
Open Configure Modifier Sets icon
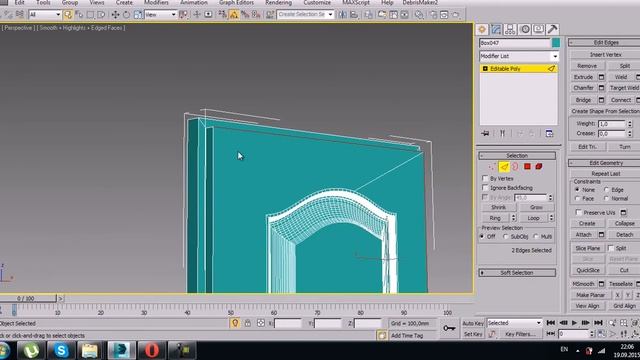coord(549,133)
